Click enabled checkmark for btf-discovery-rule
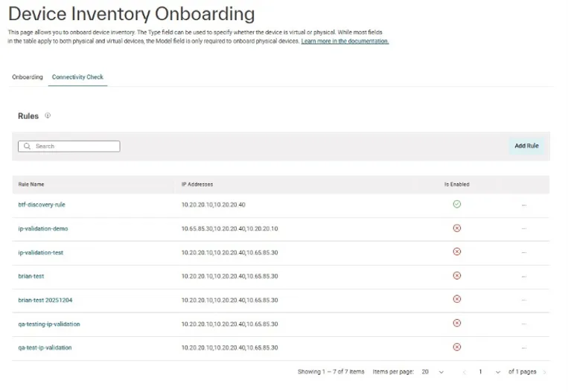Viewport: 568px width, 392px height. coord(457,204)
